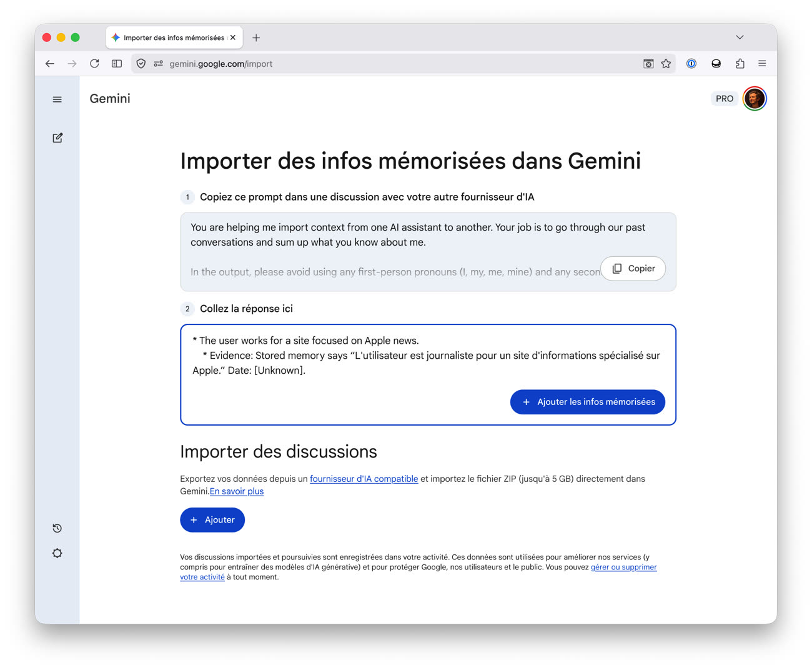Toggle the browser sidebar panel
This screenshot has height=670, width=812.
click(x=117, y=64)
